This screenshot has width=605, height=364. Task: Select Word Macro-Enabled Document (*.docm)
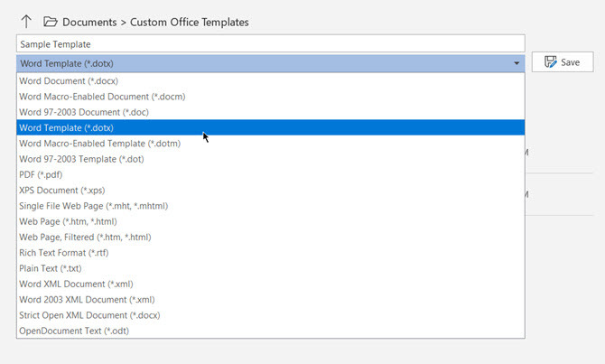click(271, 97)
